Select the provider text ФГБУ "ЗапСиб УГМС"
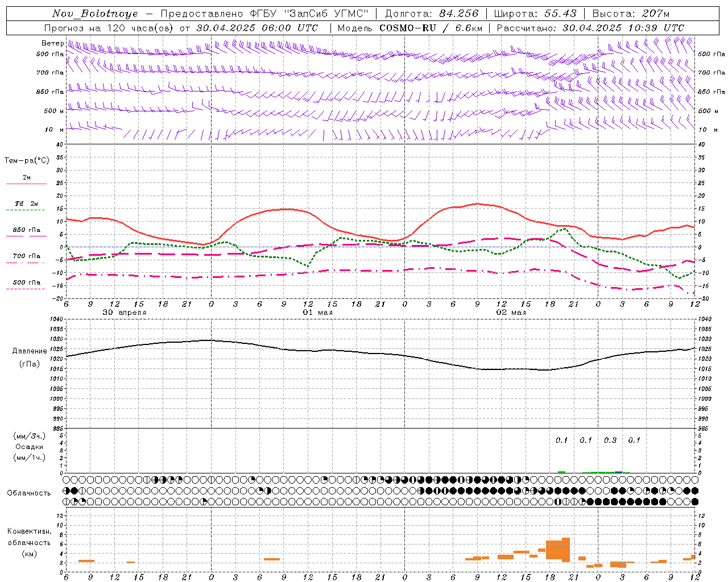The width and height of the screenshot is (728, 582). (x=309, y=14)
